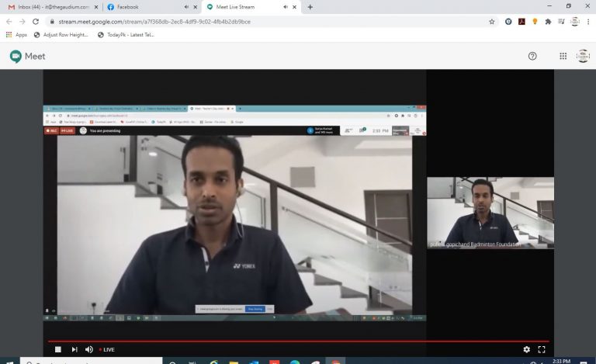
Task: Jump to the LIVE indicator
Action: (106, 349)
